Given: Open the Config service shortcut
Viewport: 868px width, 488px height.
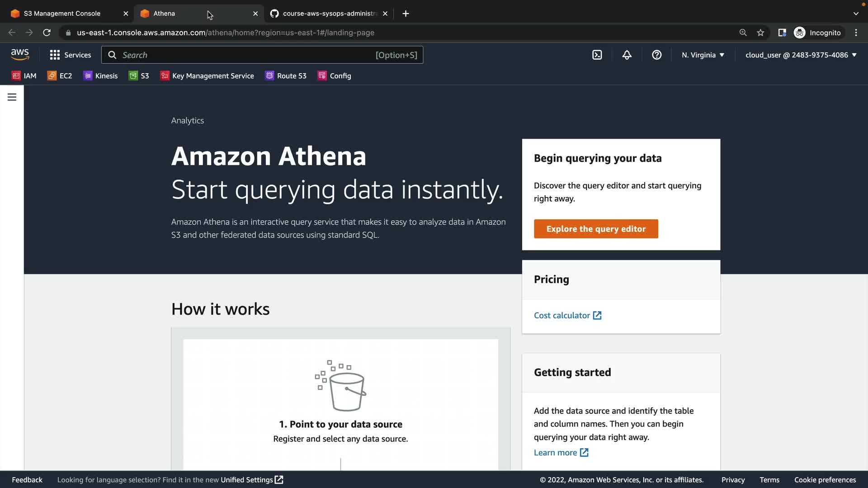Looking at the screenshot, I should [335, 76].
